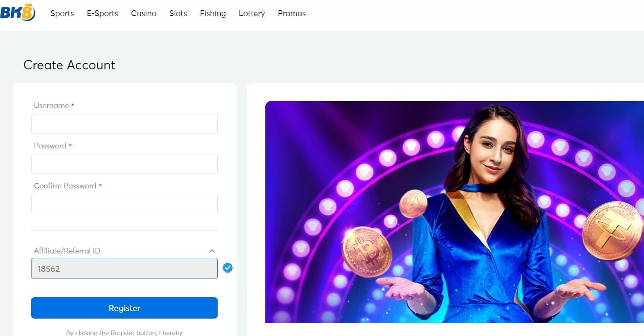Focus the Password input field
This screenshot has height=336, width=644.
124,164
